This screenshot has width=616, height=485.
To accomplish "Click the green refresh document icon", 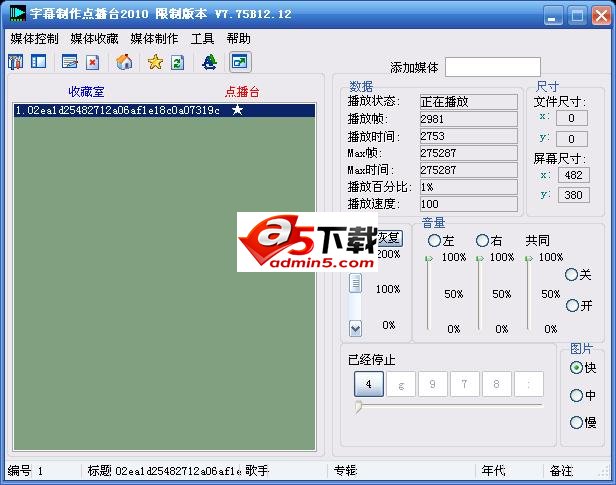I will point(178,62).
